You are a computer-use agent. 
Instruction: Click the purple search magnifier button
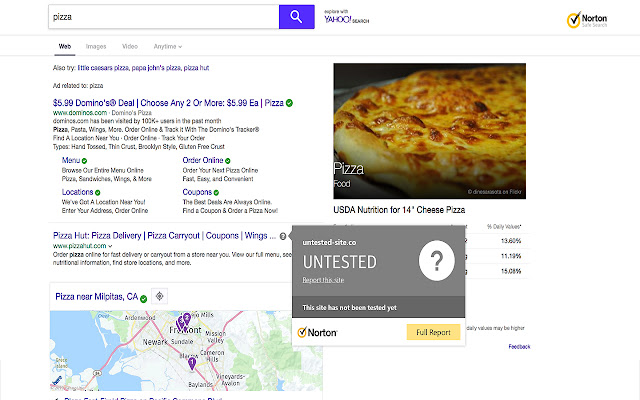click(297, 17)
